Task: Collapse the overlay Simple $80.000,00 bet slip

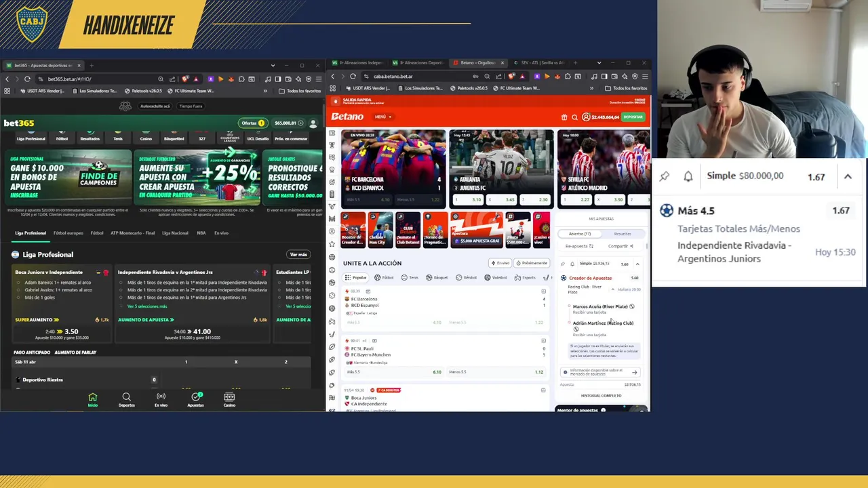Action: pos(848,176)
